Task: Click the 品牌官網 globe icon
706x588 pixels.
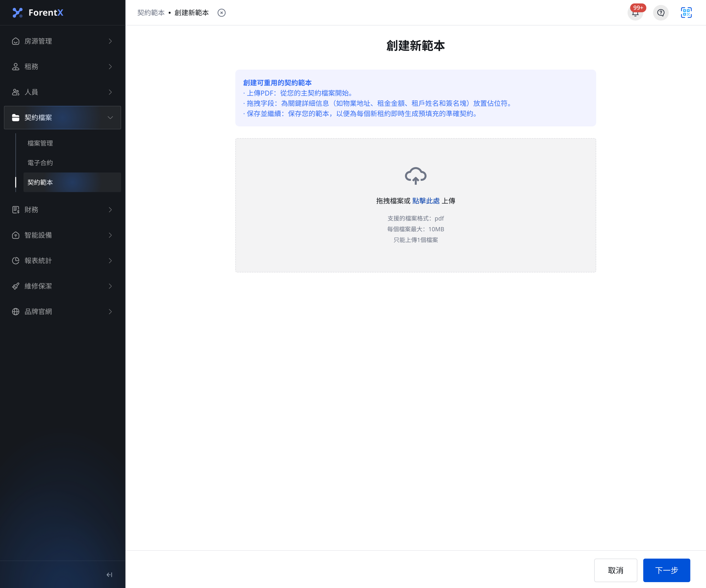Action: coord(15,311)
